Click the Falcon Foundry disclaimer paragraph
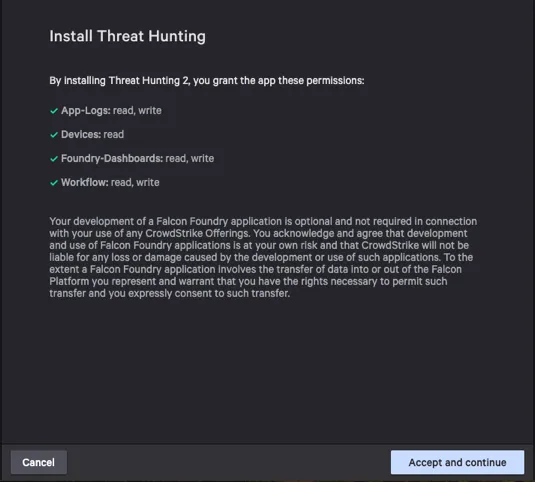The image size is (535, 482). pyautogui.click(x=263, y=257)
